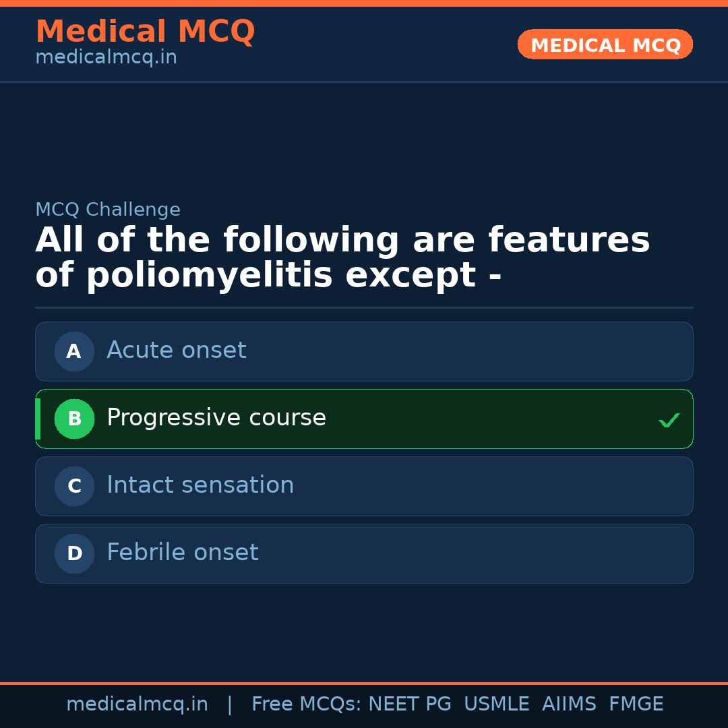Click the Medical MCQ orange logo text
This screenshot has width=728, height=728.
[x=145, y=31]
